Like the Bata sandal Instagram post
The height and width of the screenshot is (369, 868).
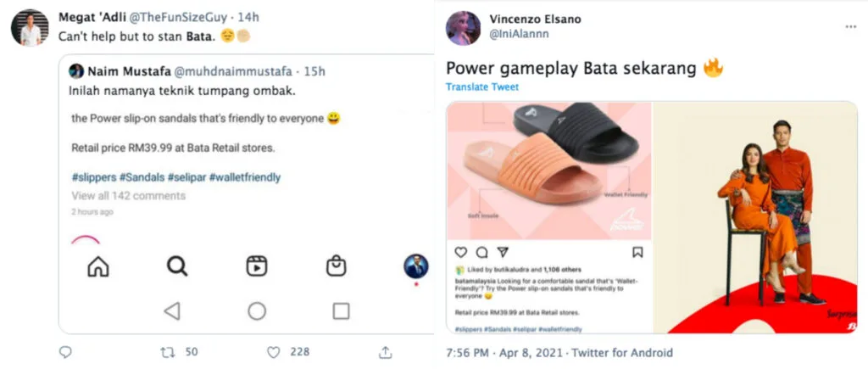tap(461, 252)
